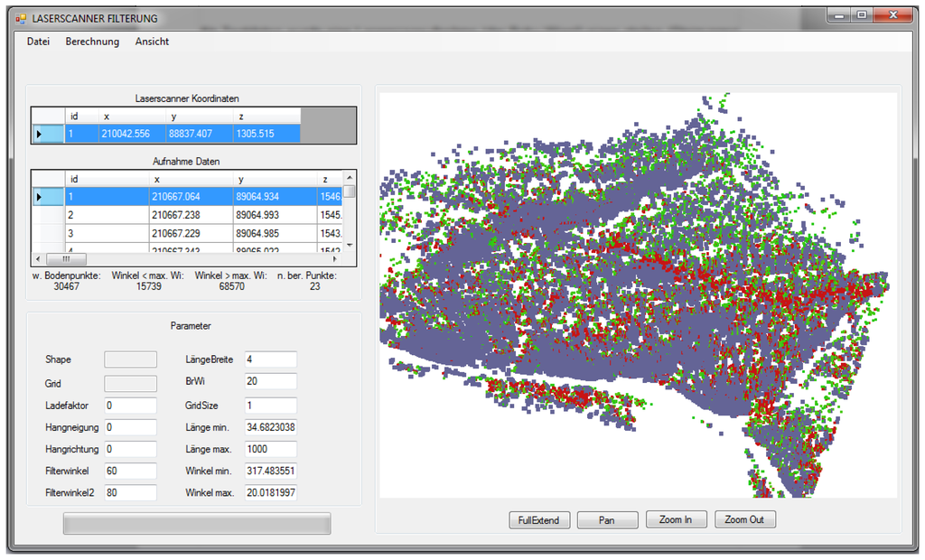925x560 pixels.
Task: Click the progress bar at bottom left
Action: coord(196,524)
